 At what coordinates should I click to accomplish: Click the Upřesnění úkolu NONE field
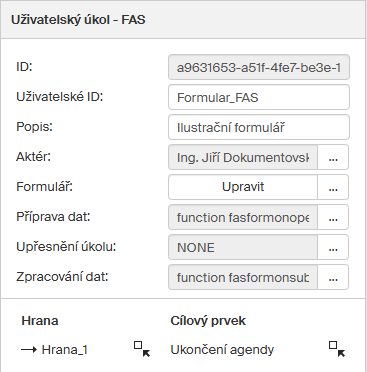pyautogui.click(x=243, y=247)
